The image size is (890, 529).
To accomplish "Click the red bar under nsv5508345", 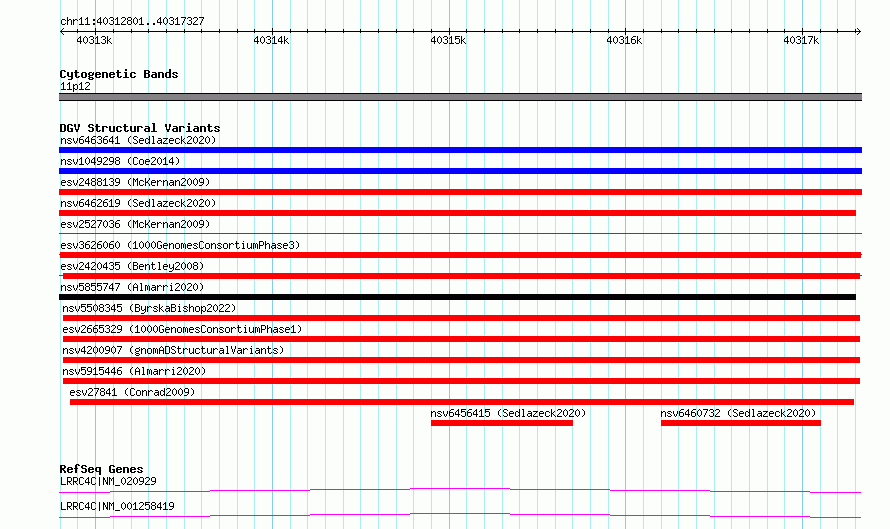I will click(x=461, y=318).
